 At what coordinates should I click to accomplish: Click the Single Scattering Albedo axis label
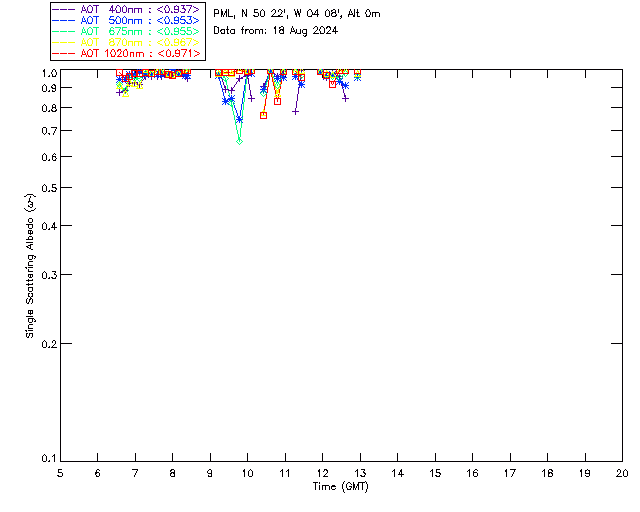(30, 265)
